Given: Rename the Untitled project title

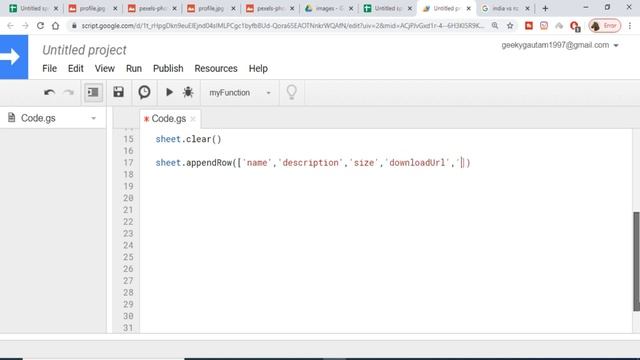Looking at the screenshot, I should (x=84, y=50).
